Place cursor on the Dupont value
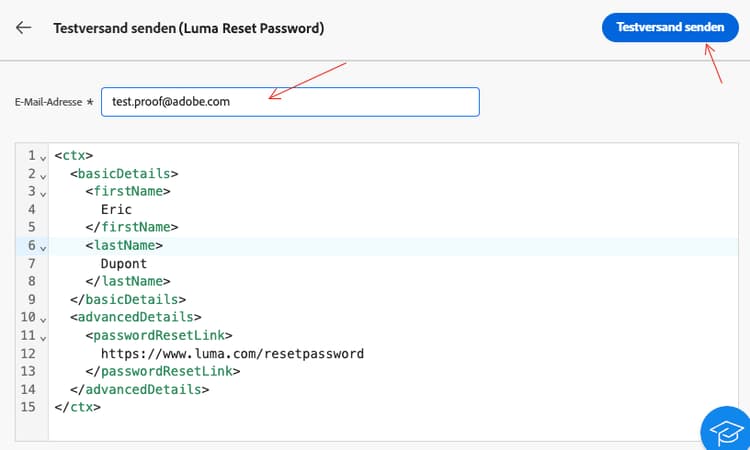Viewport: 750px width, 450px height. pos(124,264)
